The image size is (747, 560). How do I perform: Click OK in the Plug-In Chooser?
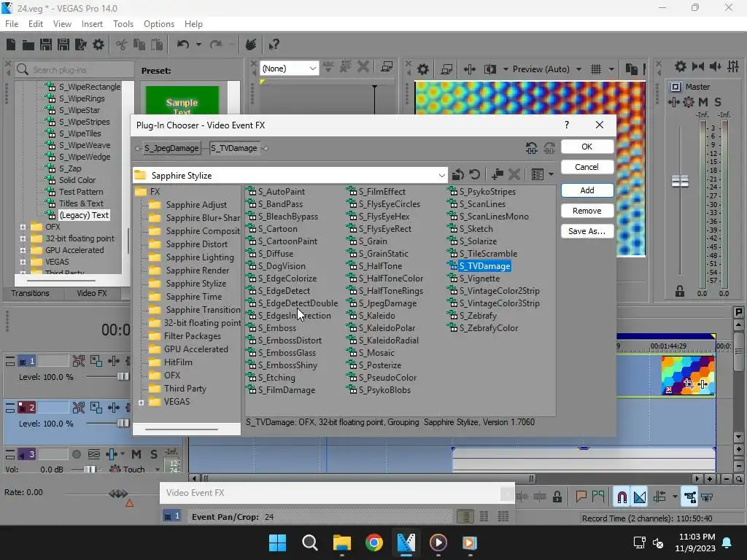click(x=587, y=147)
